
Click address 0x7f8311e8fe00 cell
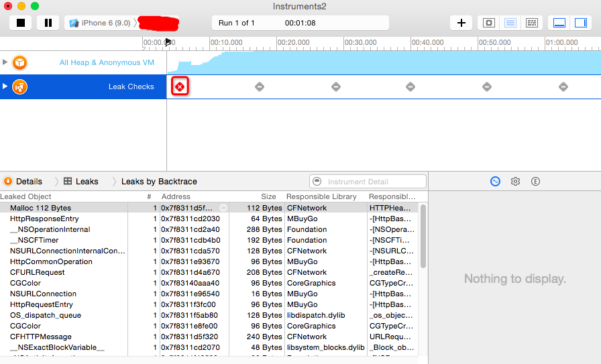pos(189,326)
